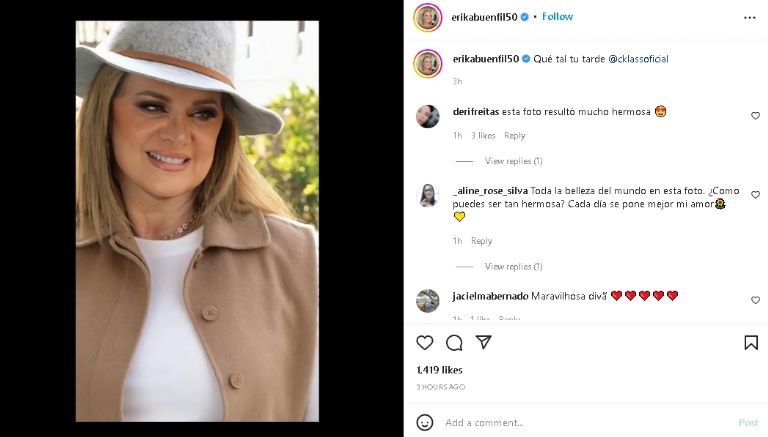
Task: Open derifreitas's profile avatar
Action: click(428, 116)
